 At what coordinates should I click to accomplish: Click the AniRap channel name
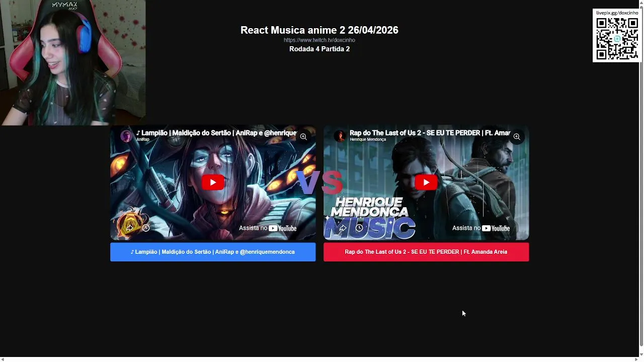click(143, 139)
